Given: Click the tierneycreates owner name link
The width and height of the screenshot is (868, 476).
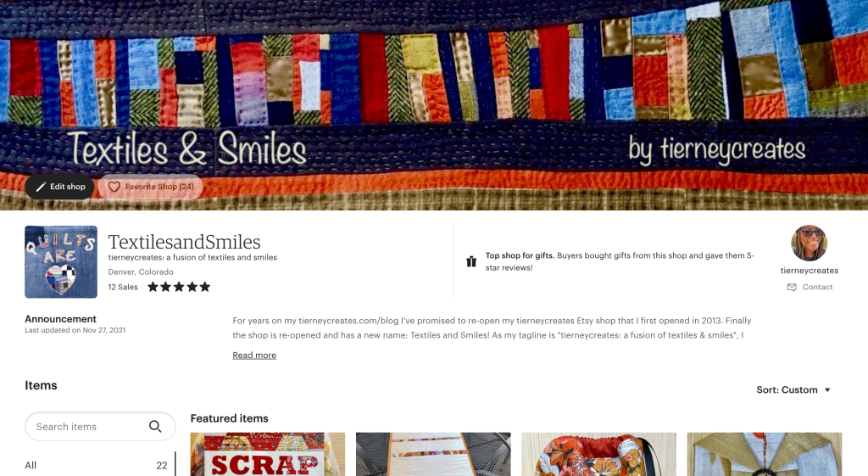Looking at the screenshot, I should click(x=810, y=271).
